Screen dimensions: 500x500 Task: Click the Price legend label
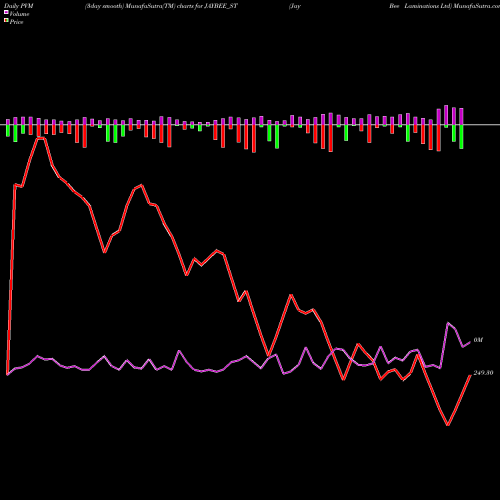tap(16, 22)
